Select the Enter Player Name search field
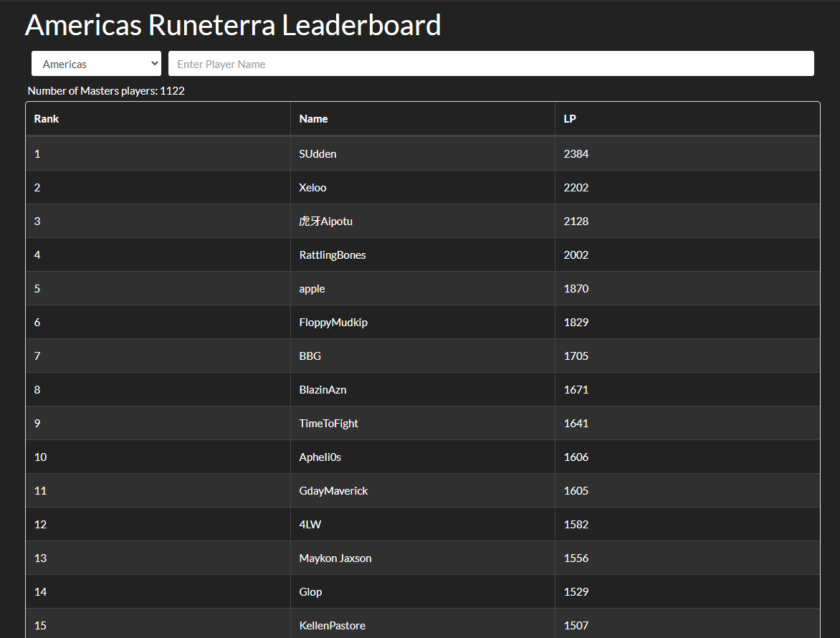The height and width of the screenshot is (638, 840). point(490,63)
